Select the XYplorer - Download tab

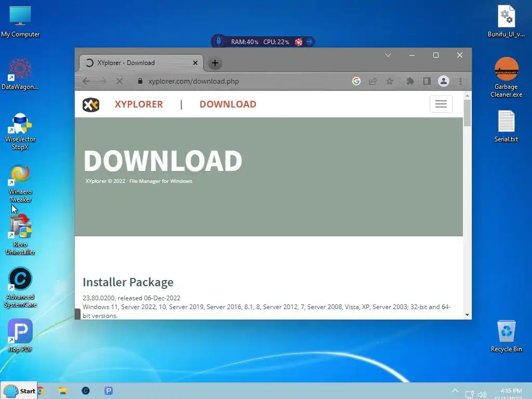(x=141, y=63)
